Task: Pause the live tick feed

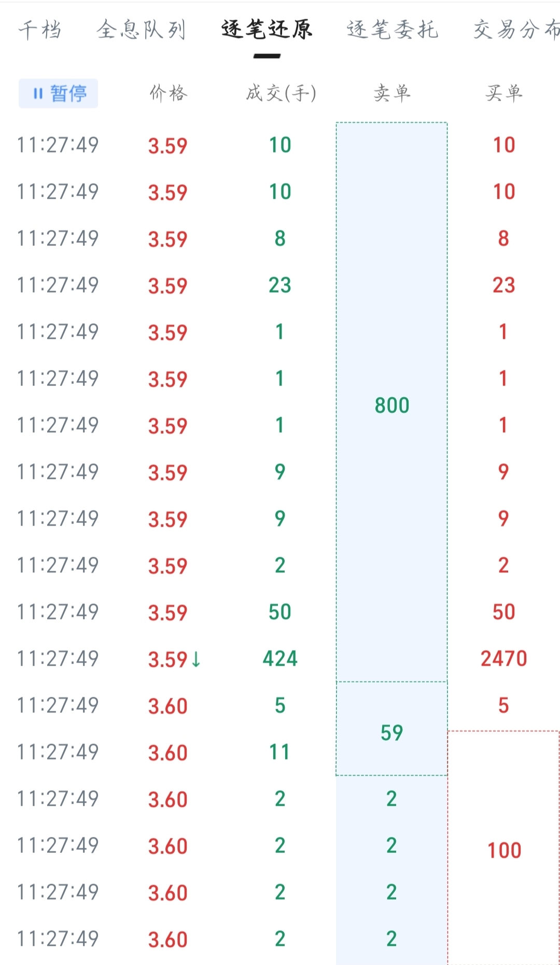Action: (58, 93)
